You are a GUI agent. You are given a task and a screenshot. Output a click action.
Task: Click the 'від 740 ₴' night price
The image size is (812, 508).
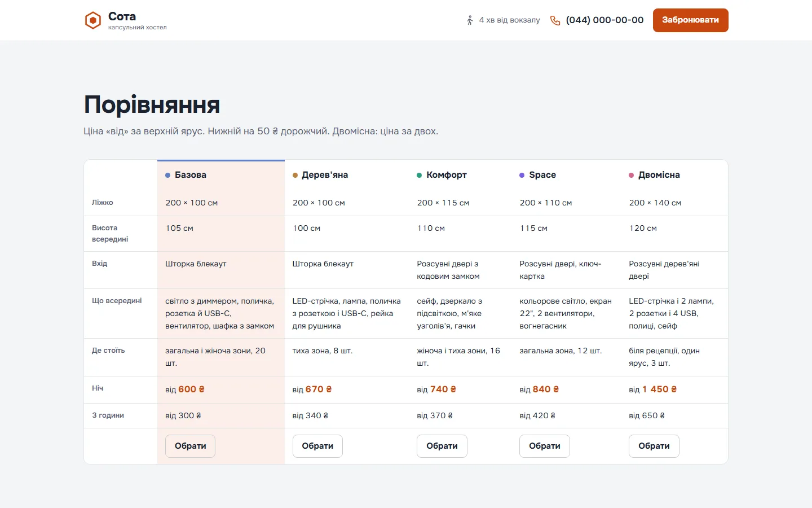(x=436, y=389)
